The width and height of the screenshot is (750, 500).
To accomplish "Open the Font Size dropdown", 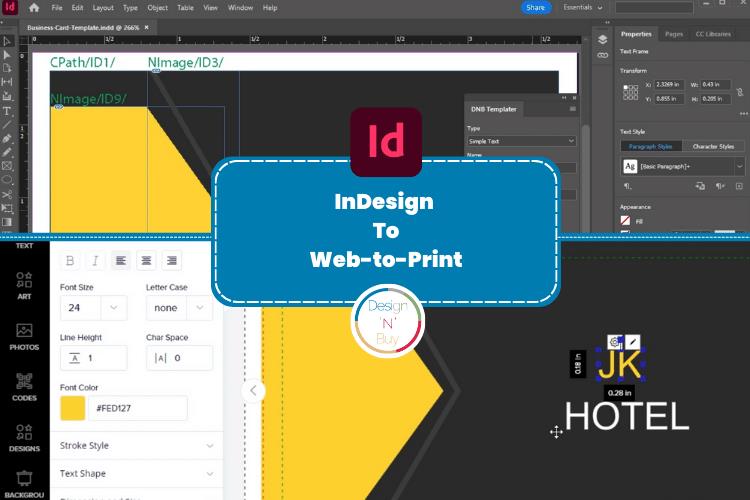I will click(x=93, y=308).
